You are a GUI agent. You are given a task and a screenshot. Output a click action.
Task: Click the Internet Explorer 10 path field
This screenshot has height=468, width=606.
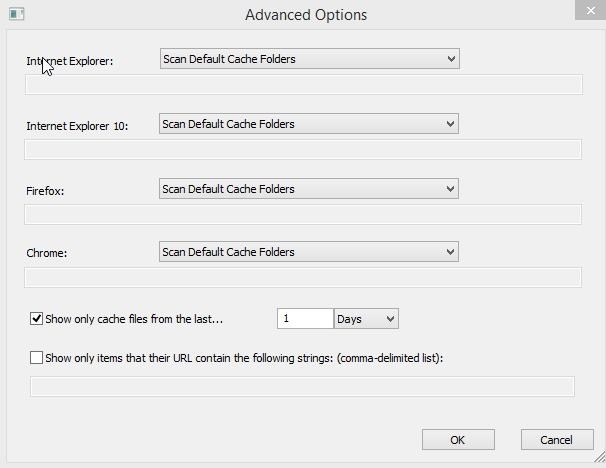click(303, 150)
